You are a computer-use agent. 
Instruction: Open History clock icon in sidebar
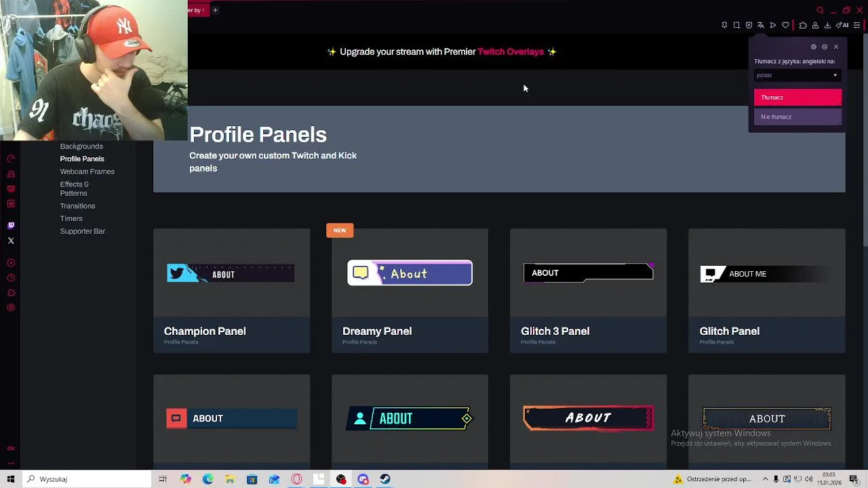[x=11, y=278]
